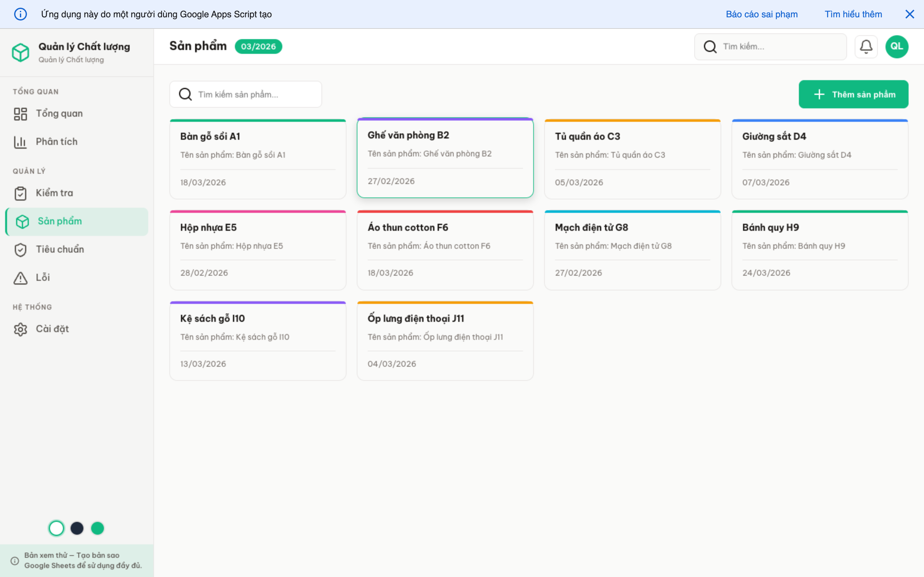Screen dimensions: 924x577
Task: Click the Phân tích bar chart icon
Action: [x=20, y=142]
